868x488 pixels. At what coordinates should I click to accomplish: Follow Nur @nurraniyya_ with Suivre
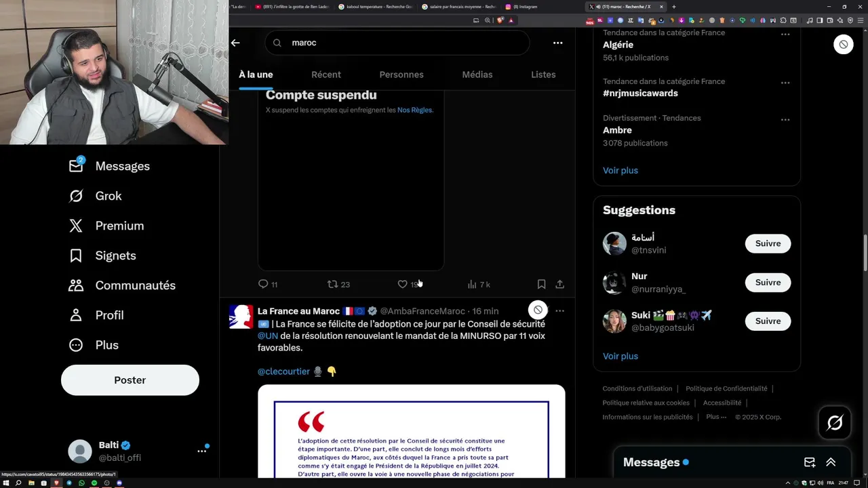click(768, 283)
